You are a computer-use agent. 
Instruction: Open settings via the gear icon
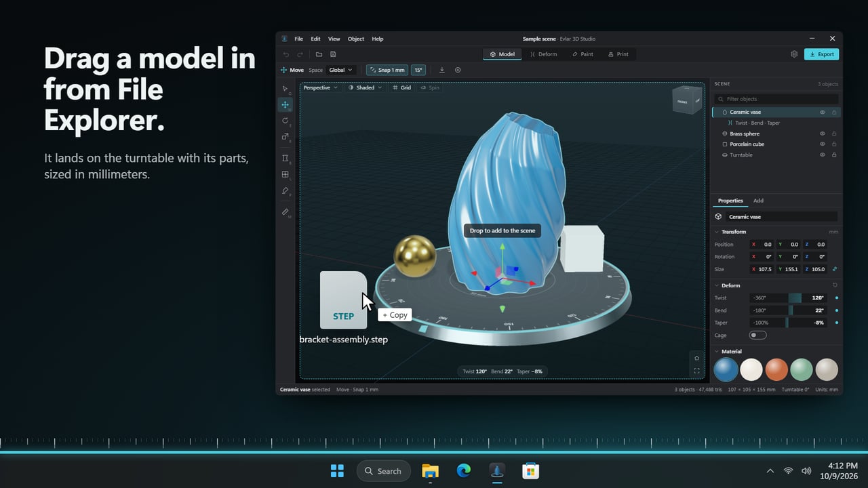(x=794, y=54)
